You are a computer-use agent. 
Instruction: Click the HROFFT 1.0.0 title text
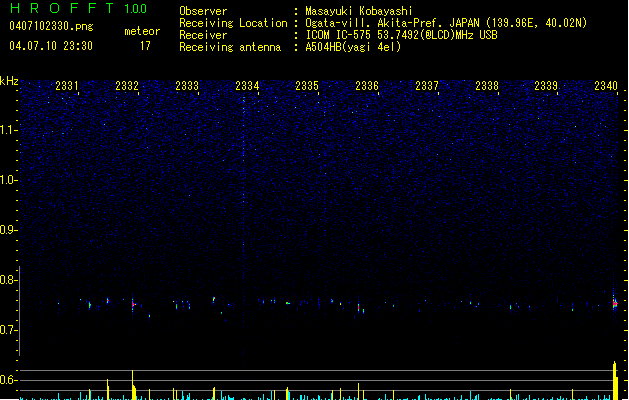79,8
